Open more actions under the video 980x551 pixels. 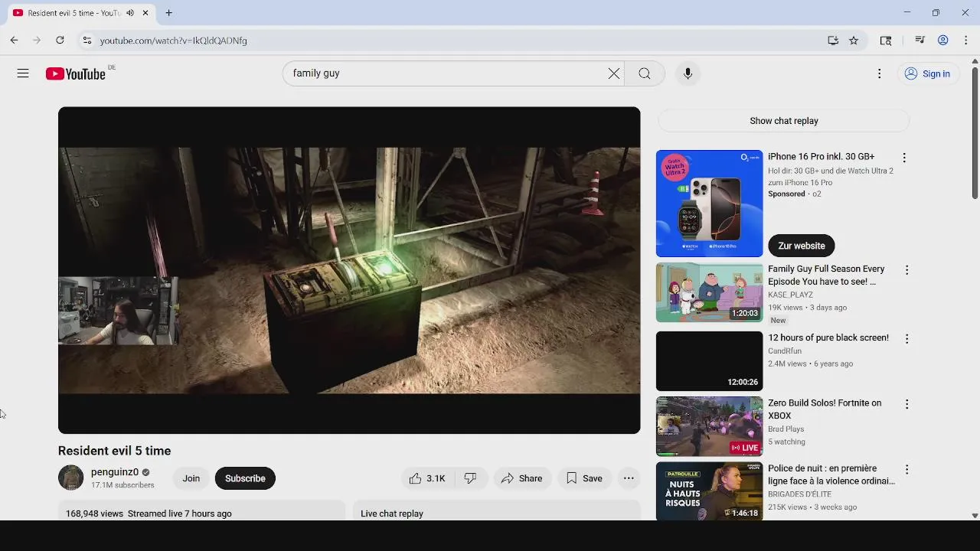pyautogui.click(x=629, y=478)
